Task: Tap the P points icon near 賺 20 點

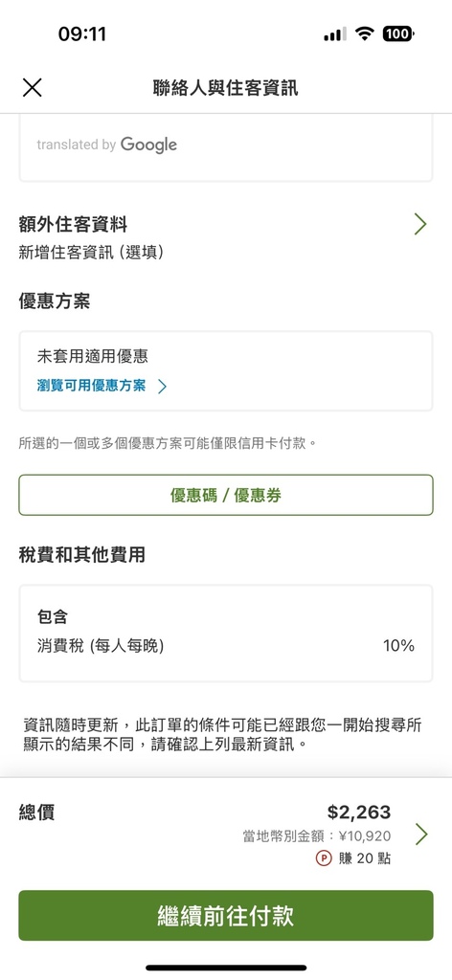Action: pyautogui.click(x=324, y=858)
